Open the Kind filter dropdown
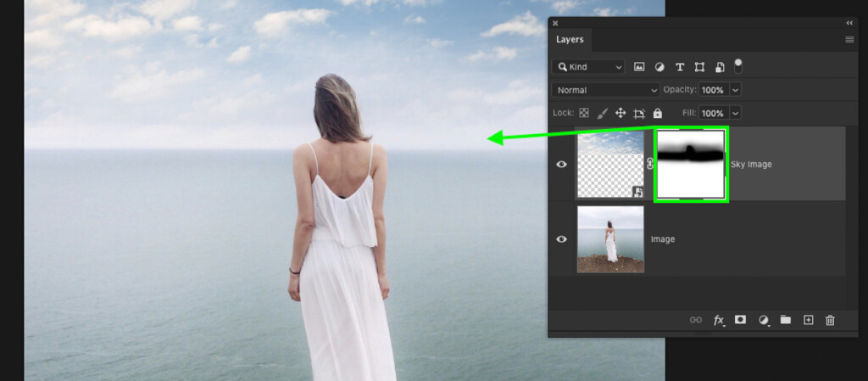The image size is (868, 381). click(588, 67)
